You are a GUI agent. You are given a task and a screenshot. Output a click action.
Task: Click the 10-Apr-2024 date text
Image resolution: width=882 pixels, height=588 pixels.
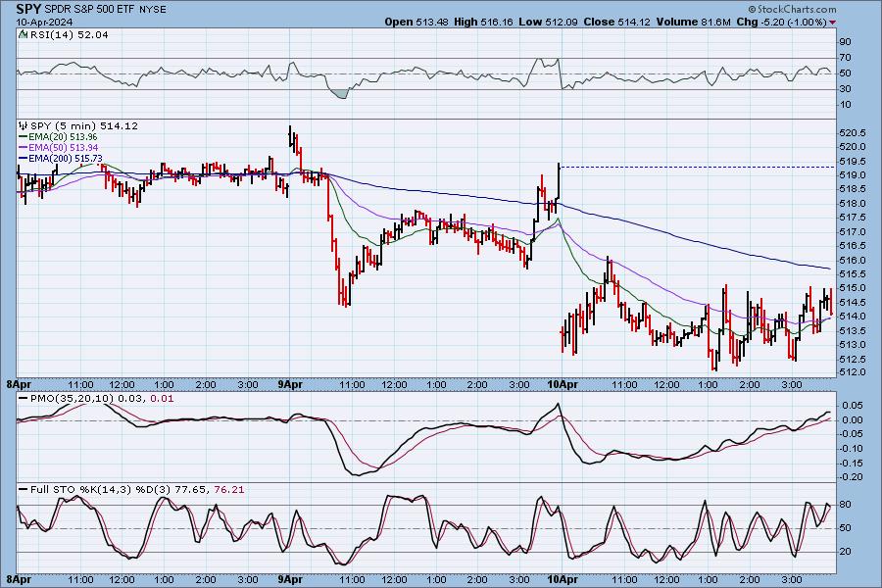pyautogui.click(x=44, y=22)
